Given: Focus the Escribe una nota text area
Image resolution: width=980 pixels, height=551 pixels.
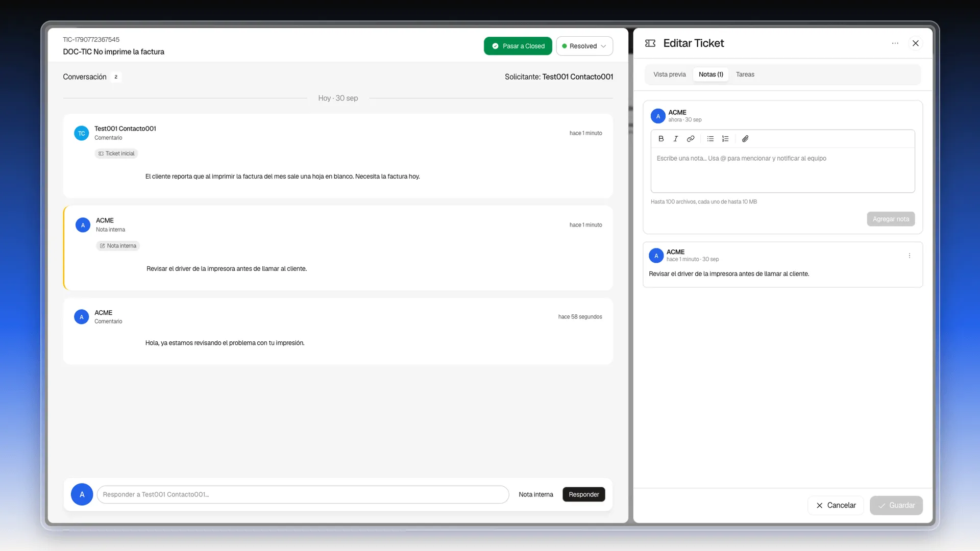Looking at the screenshot, I should click(782, 170).
